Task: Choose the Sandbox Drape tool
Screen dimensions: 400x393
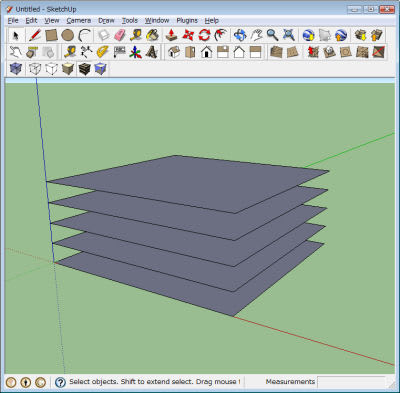Action: 345,52
